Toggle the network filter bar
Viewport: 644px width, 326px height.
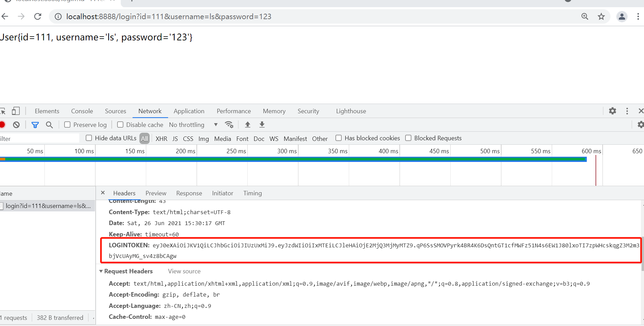35,125
